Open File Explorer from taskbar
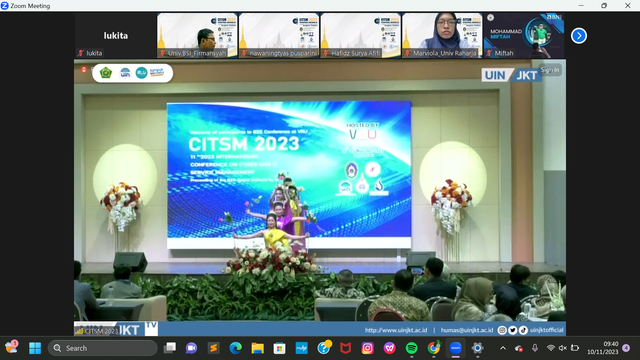The width and height of the screenshot is (640, 360). pos(257,348)
